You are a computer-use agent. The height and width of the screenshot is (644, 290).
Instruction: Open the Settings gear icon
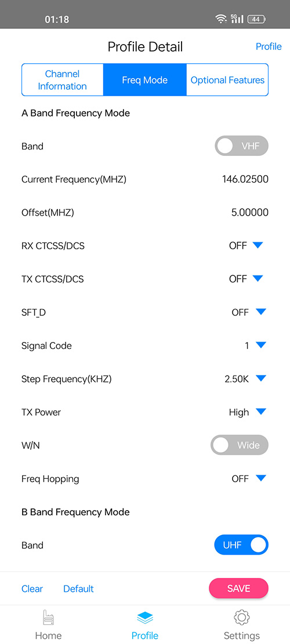click(x=241, y=618)
